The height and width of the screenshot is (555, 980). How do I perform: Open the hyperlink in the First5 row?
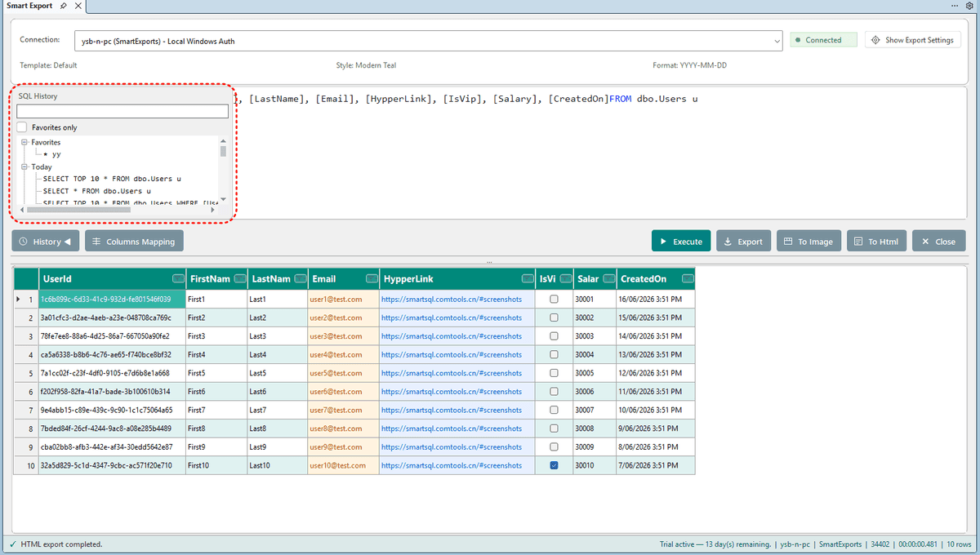pyautogui.click(x=452, y=373)
